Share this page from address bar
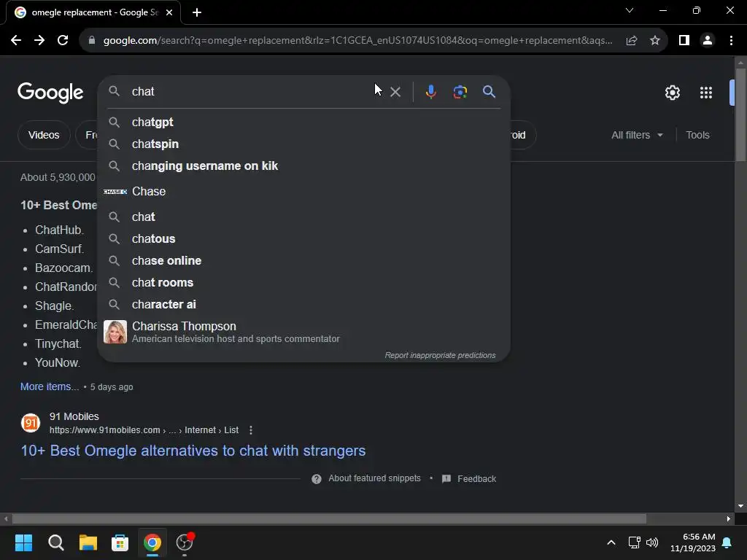The image size is (747, 560). click(632, 41)
